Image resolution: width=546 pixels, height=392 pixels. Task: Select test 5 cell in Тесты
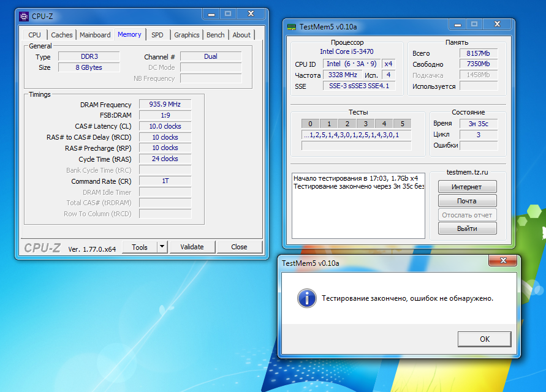[x=402, y=124]
